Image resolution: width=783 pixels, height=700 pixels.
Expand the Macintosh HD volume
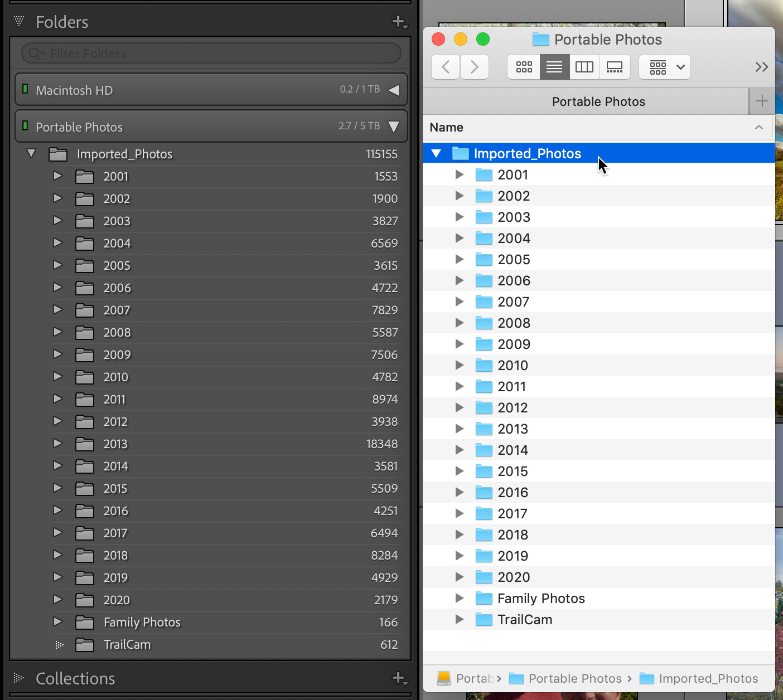coord(394,90)
